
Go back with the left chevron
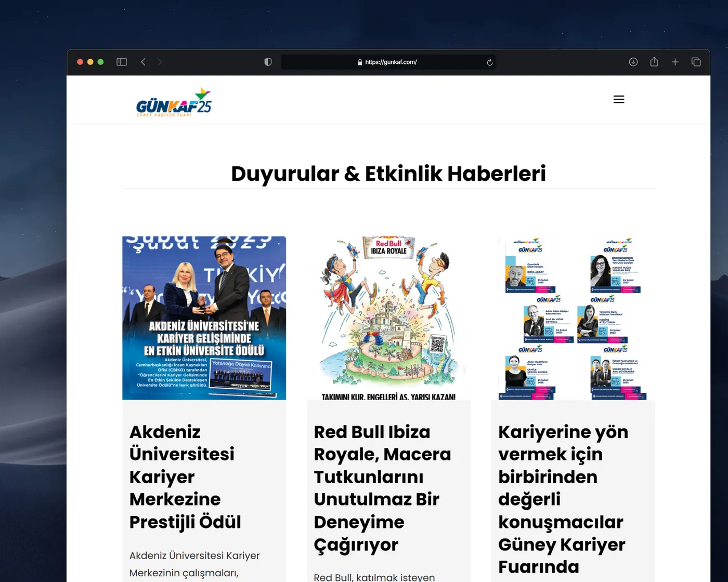click(x=143, y=62)
